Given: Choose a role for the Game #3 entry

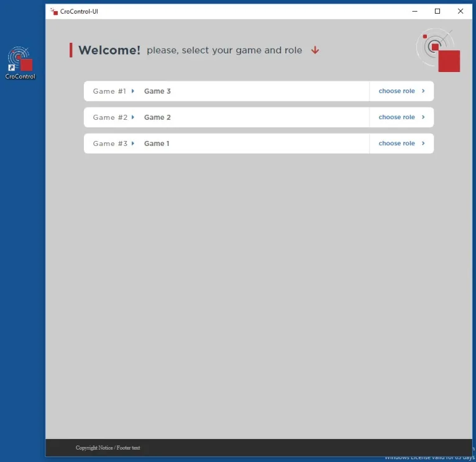Looking at the screenshot, I should pos(397,143).
